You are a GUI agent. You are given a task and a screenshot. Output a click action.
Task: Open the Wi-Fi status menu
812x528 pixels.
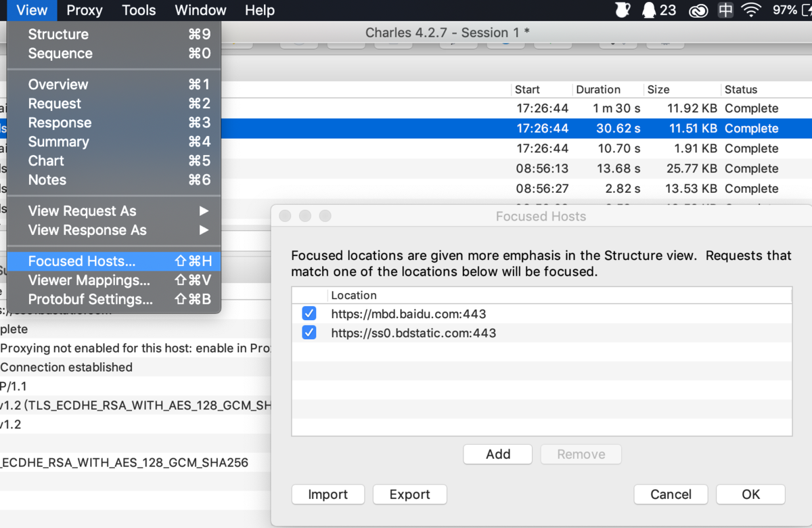pyautogui.click(x=750, y=10)
